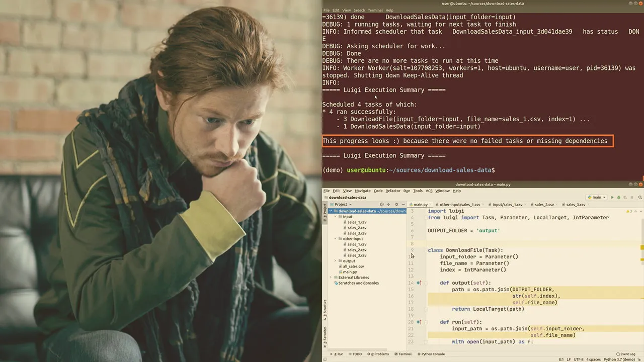Start debugging with the bug icon
The image size is (644, 362).
619,198
